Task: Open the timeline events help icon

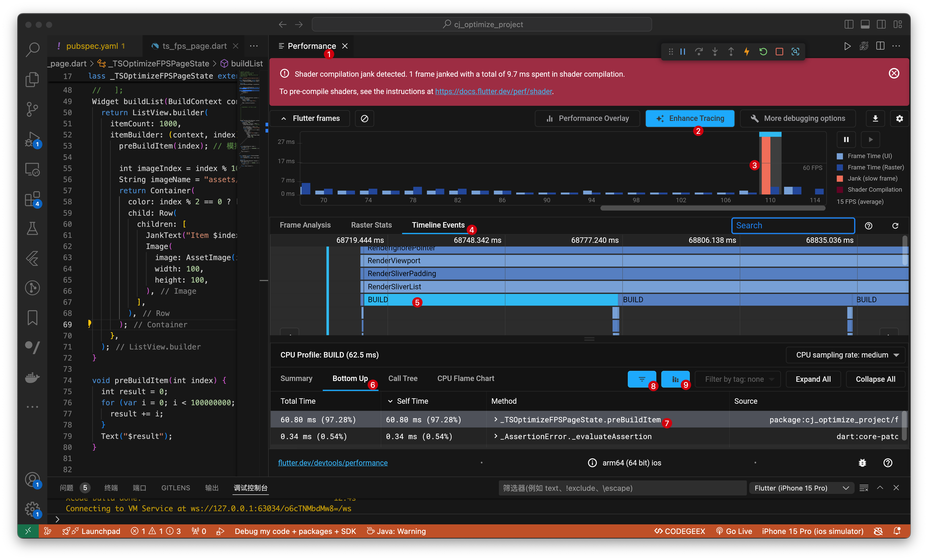Action: (x=869, y=225)
